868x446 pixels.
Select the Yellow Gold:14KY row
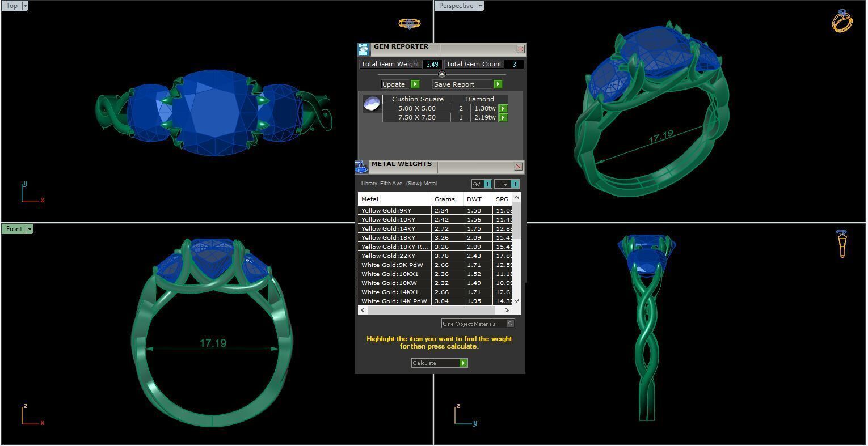coord(435,228)
